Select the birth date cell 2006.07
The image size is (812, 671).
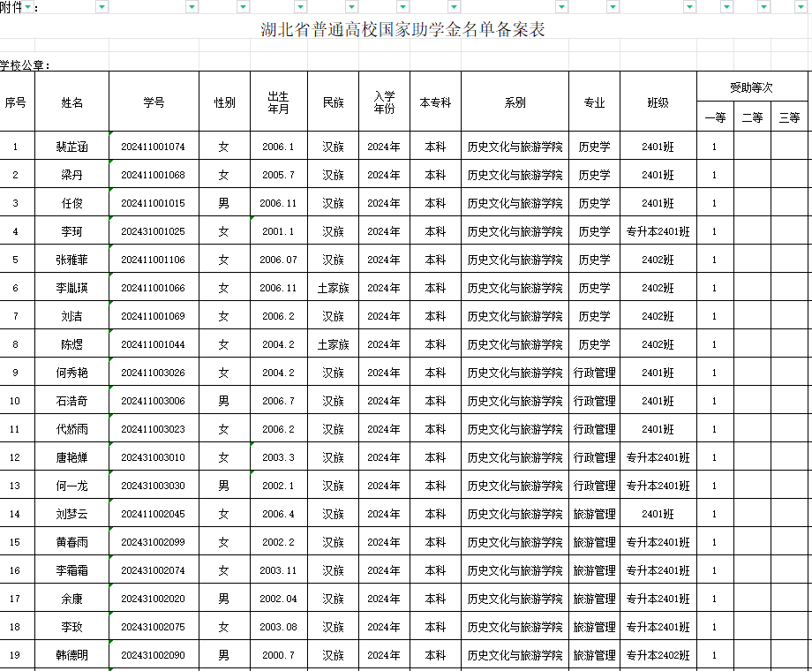coord(278,260)
